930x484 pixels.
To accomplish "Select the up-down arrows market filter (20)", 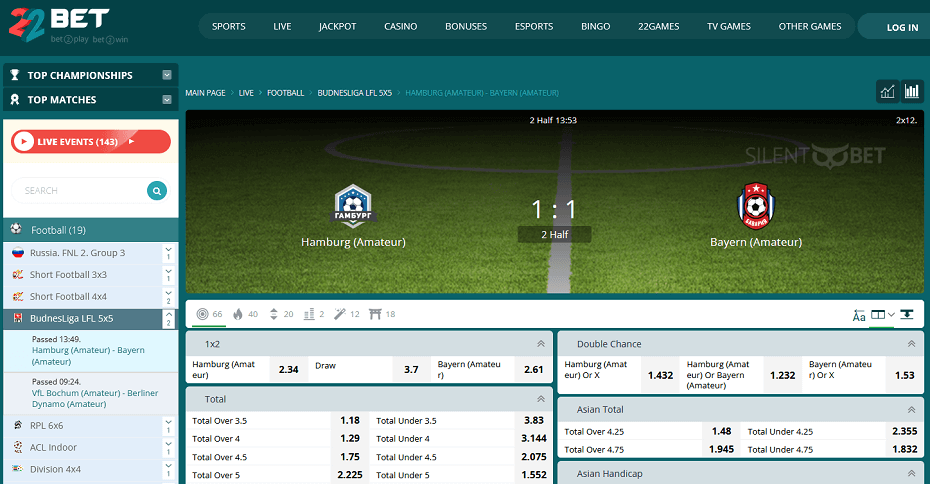I will coord(274,314).
